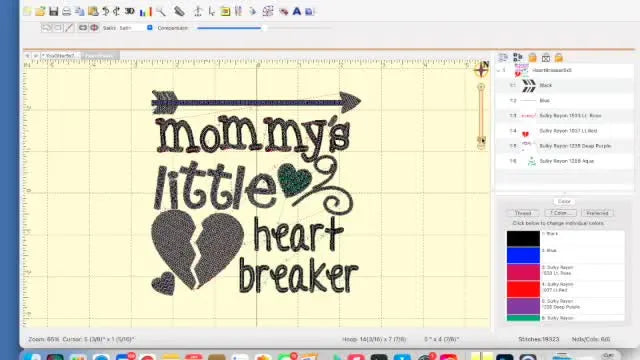
Task: Select the Sulky Rayon Deep Purple layer
Action: [x=565, y=146]
